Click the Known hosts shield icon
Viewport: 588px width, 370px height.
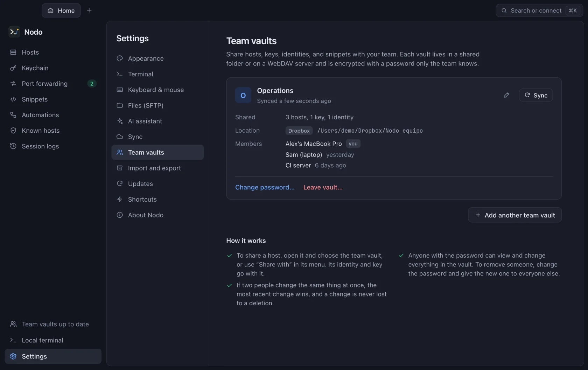tap(13, 131)
